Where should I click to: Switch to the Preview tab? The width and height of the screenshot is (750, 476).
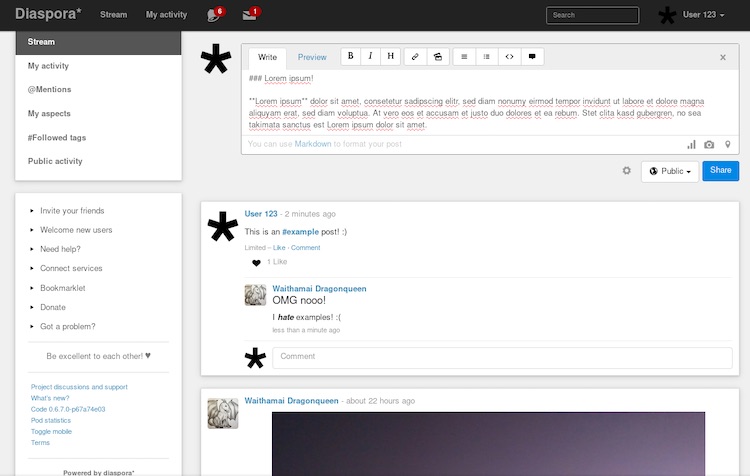point(312,57)
